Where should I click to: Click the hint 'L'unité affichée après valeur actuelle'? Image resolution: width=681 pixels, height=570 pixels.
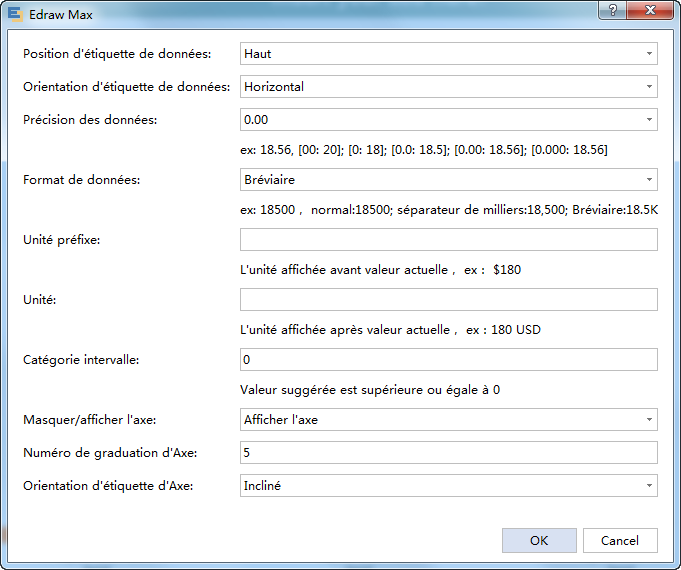pos(390,330)
